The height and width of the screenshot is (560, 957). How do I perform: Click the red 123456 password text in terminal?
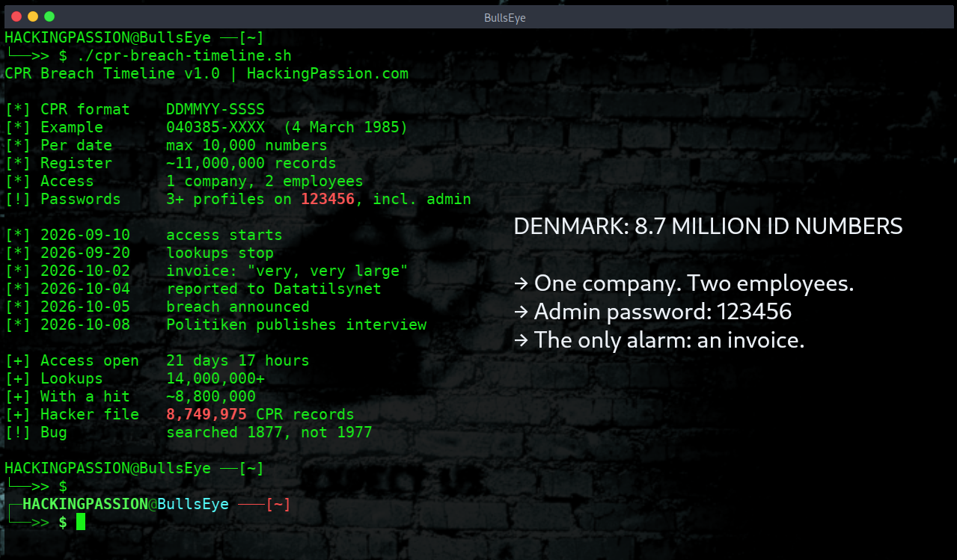pos(328,200)
